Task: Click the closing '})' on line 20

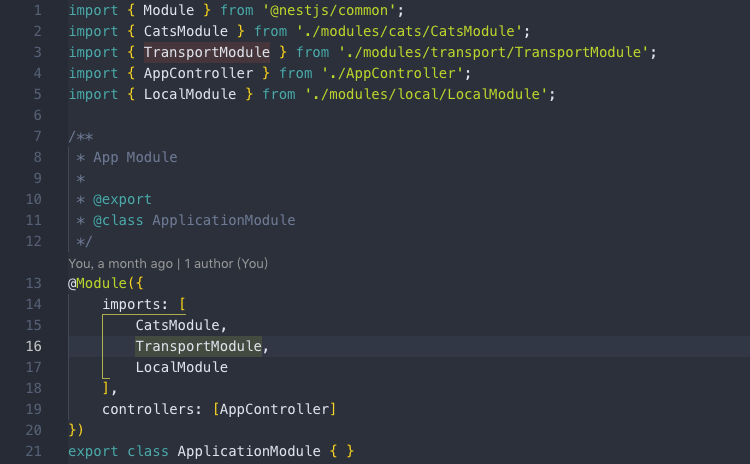Action: pyautogui.click(x=76, y=431)
